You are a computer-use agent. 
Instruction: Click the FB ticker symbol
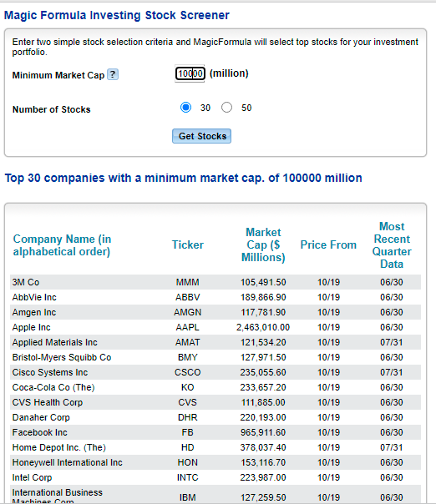(x=188, y=432)
